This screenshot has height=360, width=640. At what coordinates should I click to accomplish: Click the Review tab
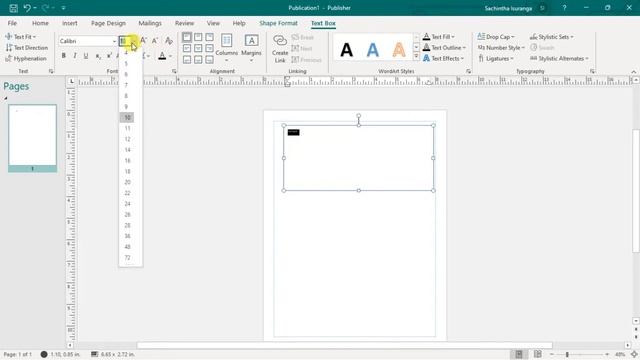(184, 23)
